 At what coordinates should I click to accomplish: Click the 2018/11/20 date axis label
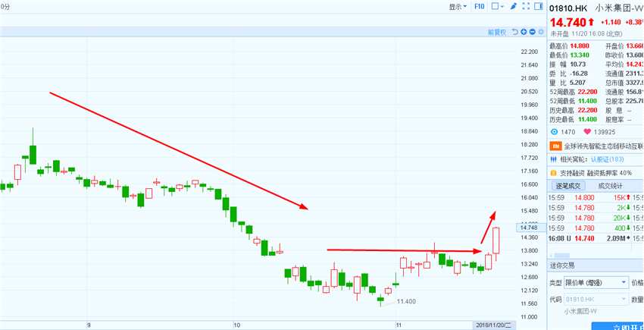coord(493,325)
